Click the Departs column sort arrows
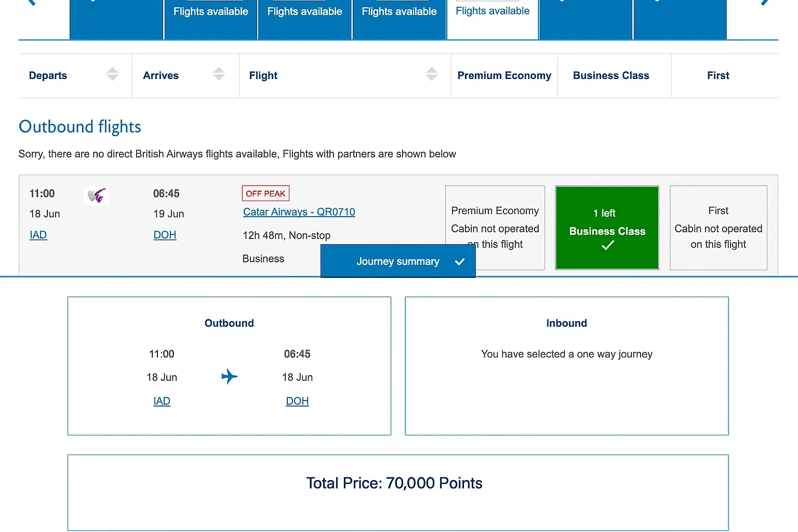 coord(112,74)
